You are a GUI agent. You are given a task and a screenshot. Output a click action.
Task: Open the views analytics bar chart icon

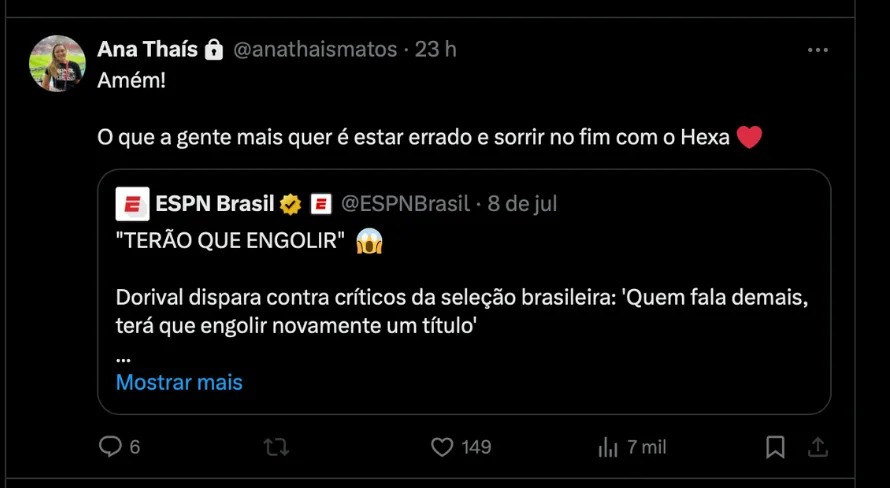(x=608, y=447)
